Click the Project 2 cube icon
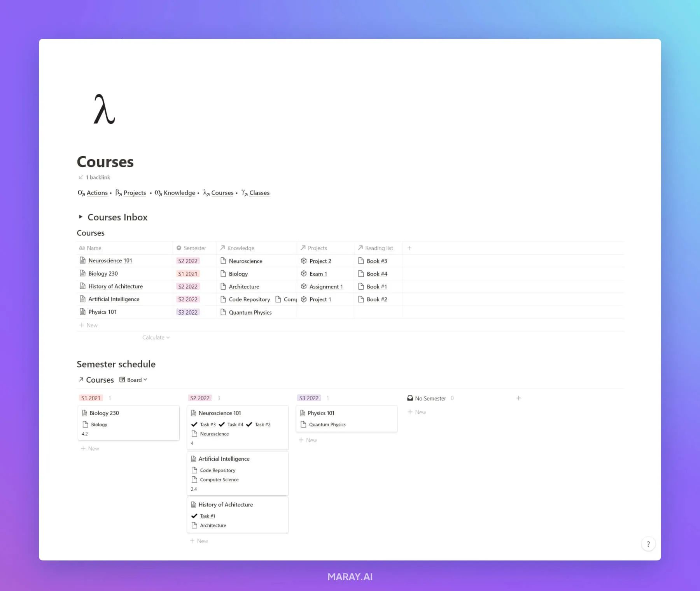This screenshot has height=591, width=700. [304, 261]
